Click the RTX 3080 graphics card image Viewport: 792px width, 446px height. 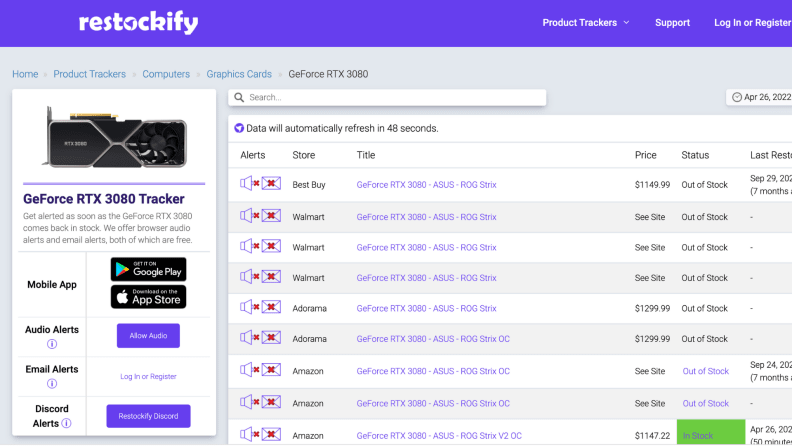pos(115,137)
